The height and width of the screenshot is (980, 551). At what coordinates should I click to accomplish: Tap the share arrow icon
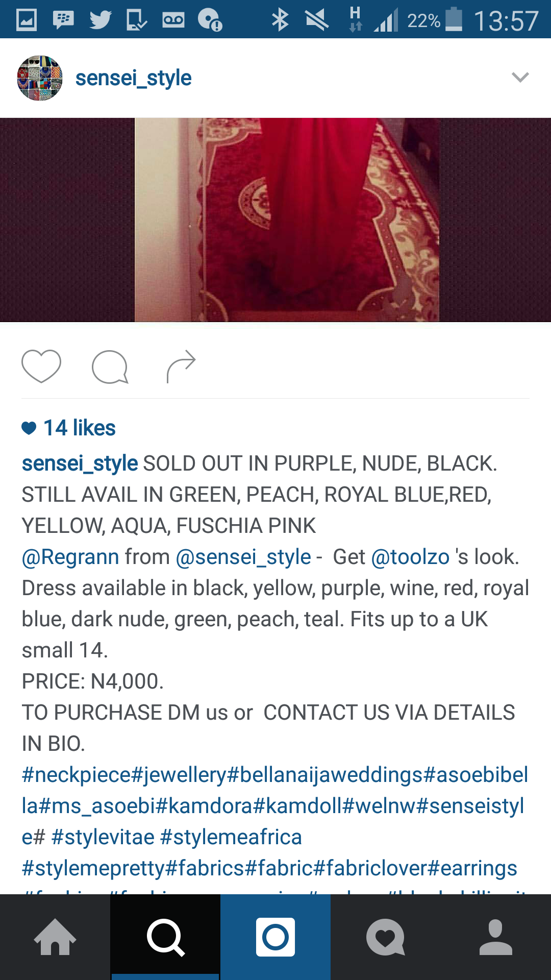(x=181, y=366)
